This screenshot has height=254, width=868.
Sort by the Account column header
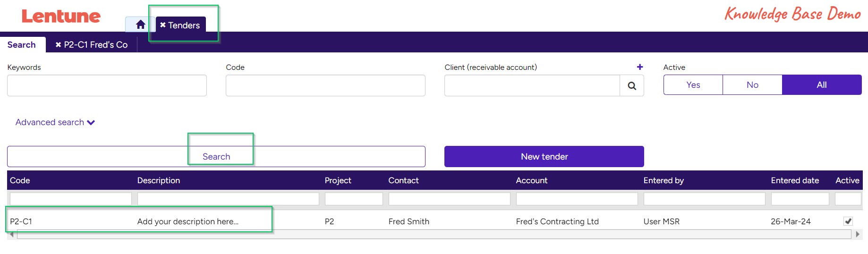coord(532,180)
